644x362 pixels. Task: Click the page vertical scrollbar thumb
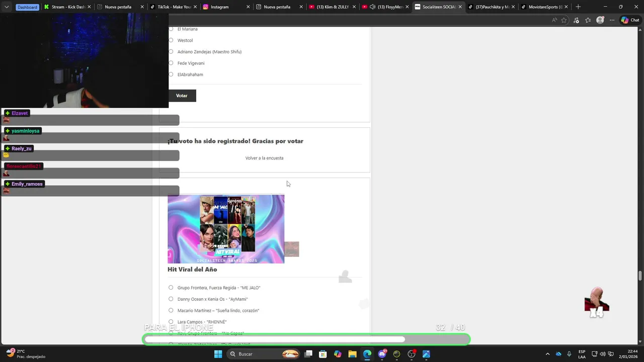640,276
